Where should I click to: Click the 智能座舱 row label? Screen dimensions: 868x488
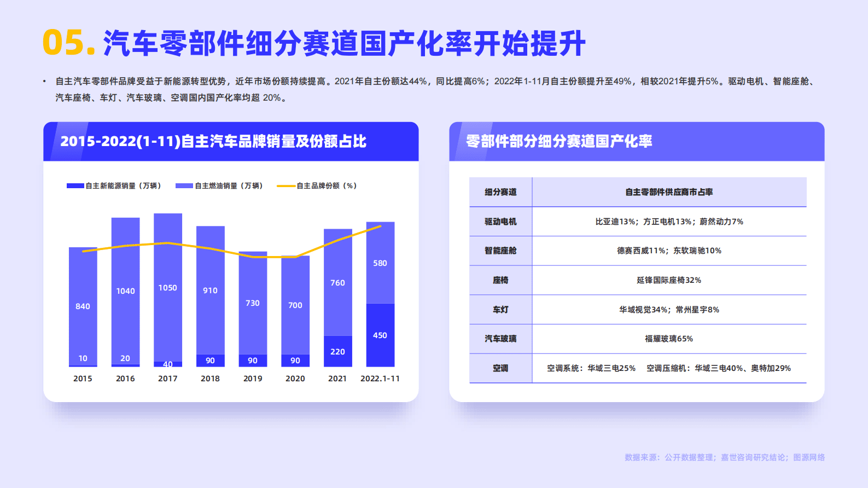coord(500,251)
